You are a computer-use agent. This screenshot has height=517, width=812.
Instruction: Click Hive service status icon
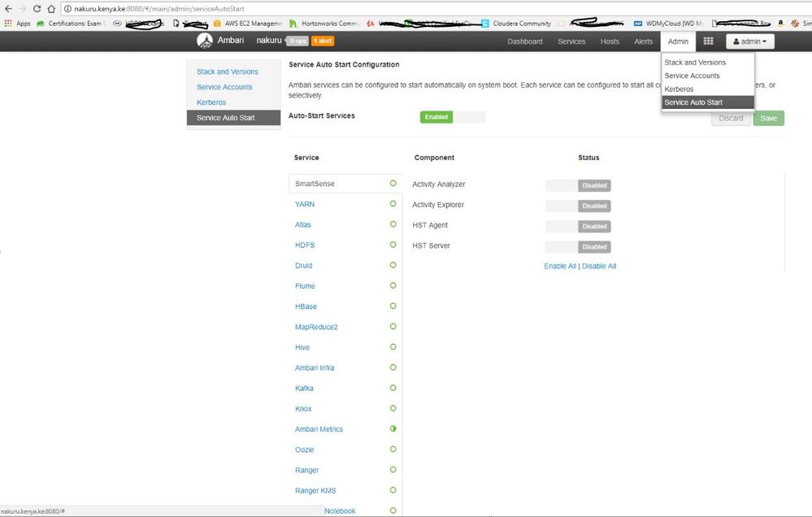[x=393, y=347]
